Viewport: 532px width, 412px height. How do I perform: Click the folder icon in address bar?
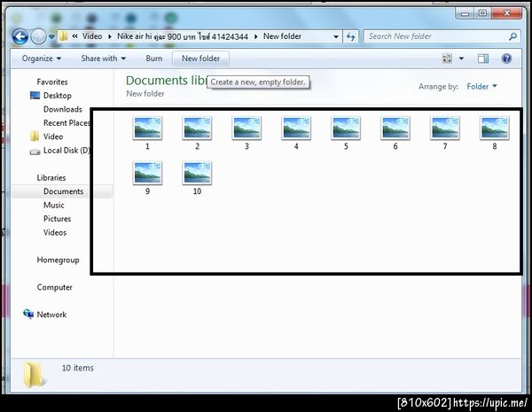63,36
